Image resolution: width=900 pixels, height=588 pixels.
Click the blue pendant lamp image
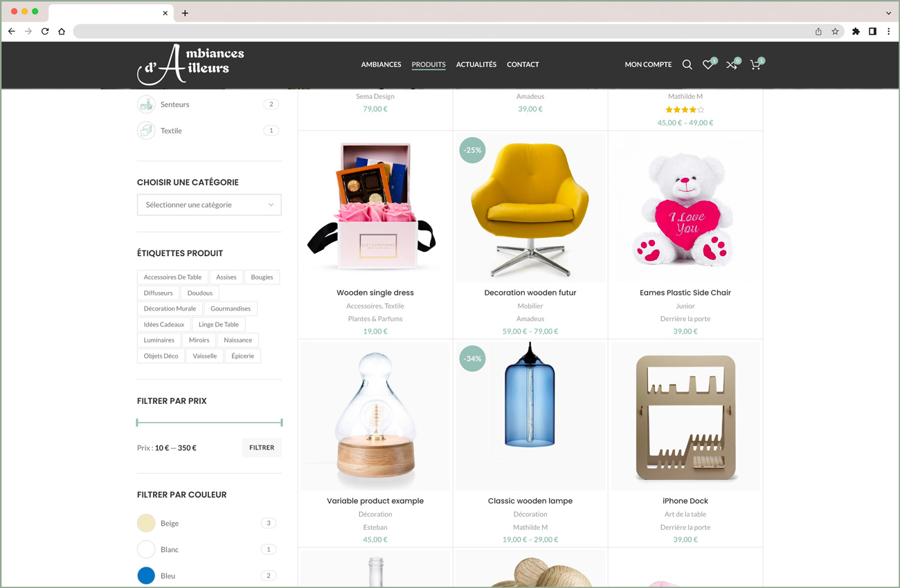pos(530,416)
